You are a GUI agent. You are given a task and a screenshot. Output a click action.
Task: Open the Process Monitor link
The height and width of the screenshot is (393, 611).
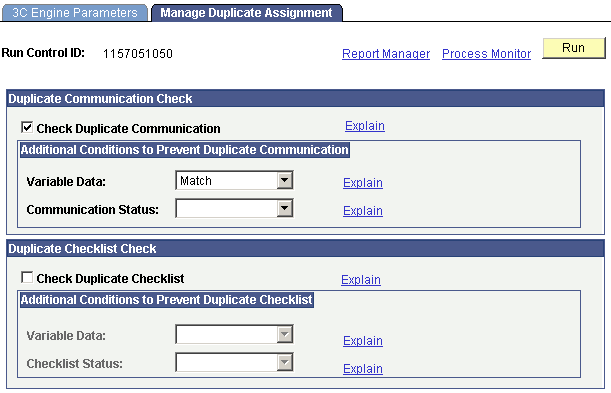[x=486, y=53]
